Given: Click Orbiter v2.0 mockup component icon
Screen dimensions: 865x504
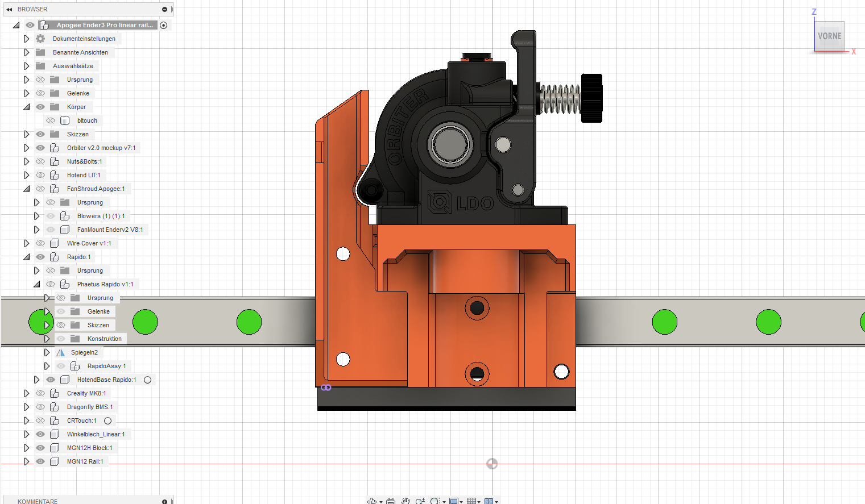Looking at the screenshot, I should [55, 148].
